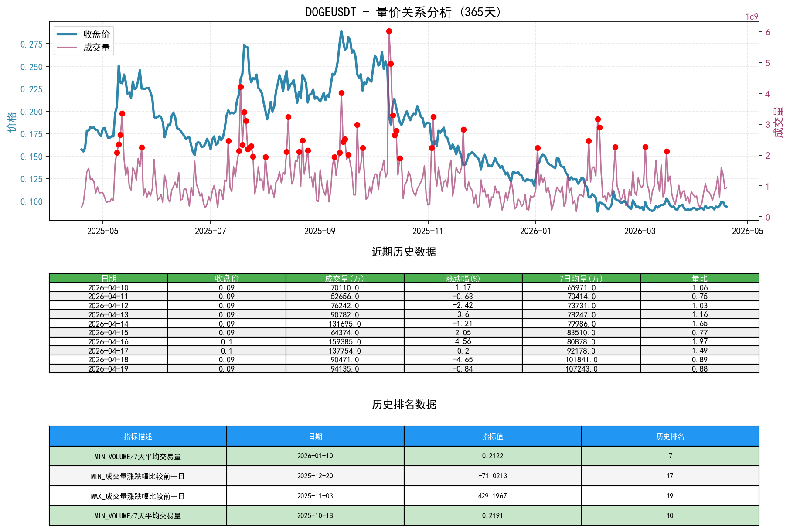Click the 1e9 scale notation above the right axis
The height and width of the screenshot is (532, 790).
pyautogui.click(x=752, y=17)
